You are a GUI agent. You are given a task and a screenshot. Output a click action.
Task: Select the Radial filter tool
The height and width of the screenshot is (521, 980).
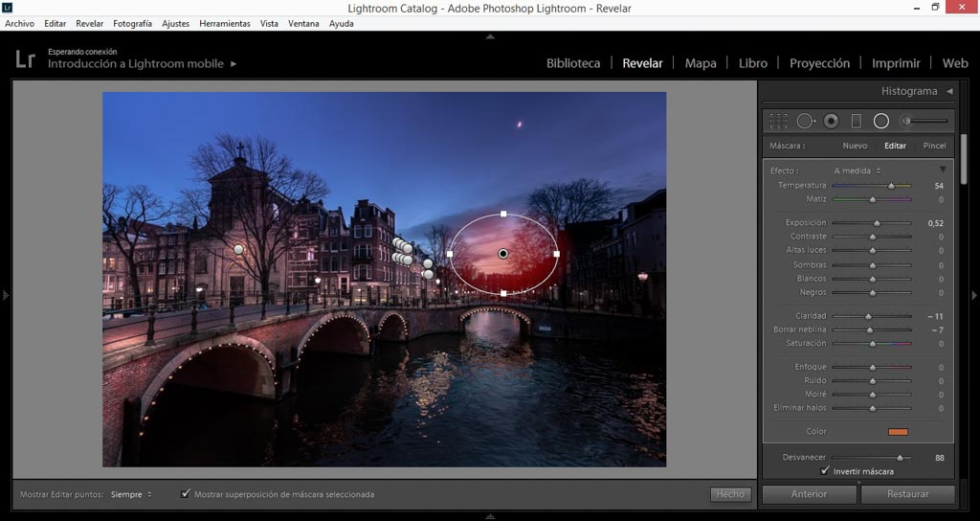tap(881, 122)
